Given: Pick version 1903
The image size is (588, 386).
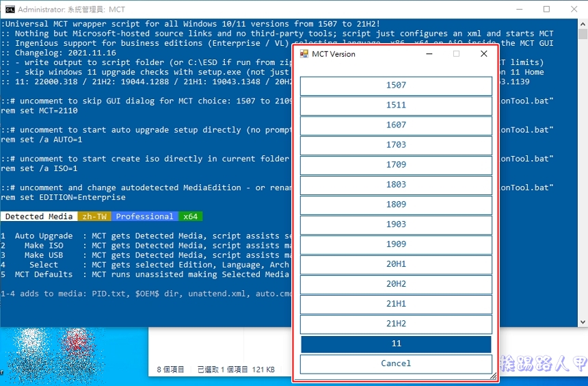Looking at the screenshot, I should coord(396,224).
